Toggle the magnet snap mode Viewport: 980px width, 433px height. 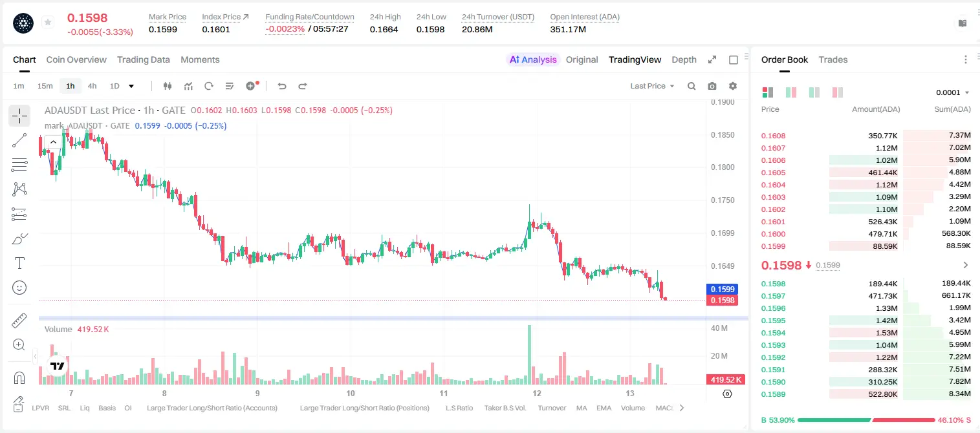(x=19, y=378)
